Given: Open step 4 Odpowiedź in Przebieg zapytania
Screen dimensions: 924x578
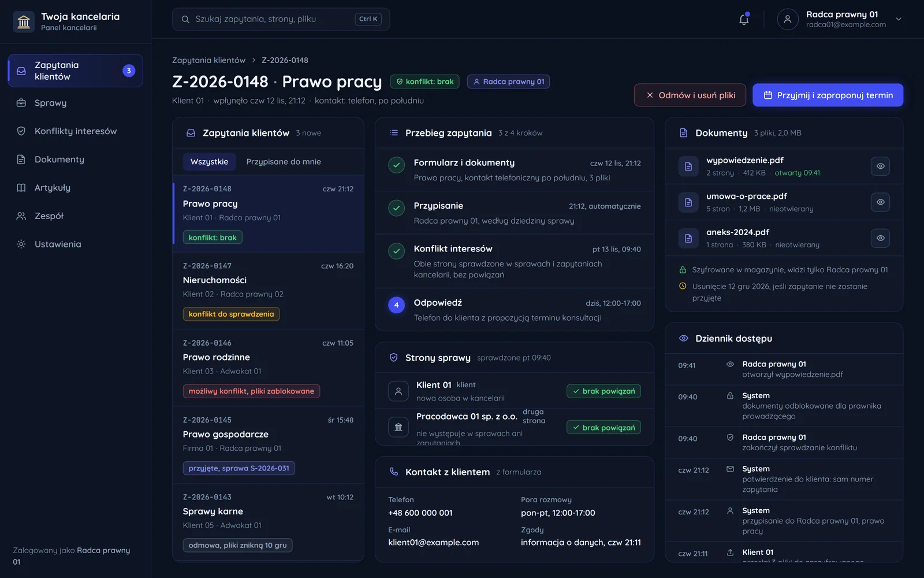Looking at the screenshot, I should pyautogui.click(x=515, y=310).
